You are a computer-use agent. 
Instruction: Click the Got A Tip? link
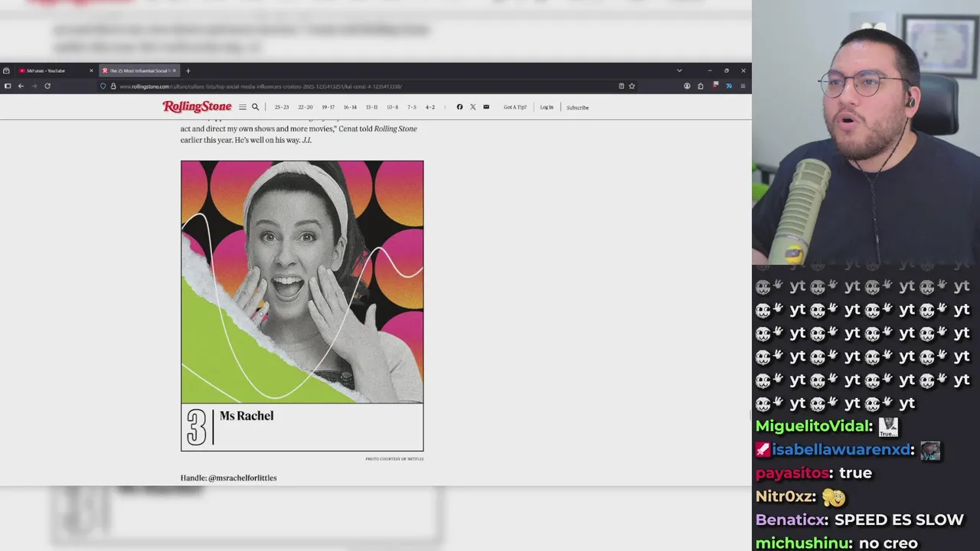pos(515,107)
